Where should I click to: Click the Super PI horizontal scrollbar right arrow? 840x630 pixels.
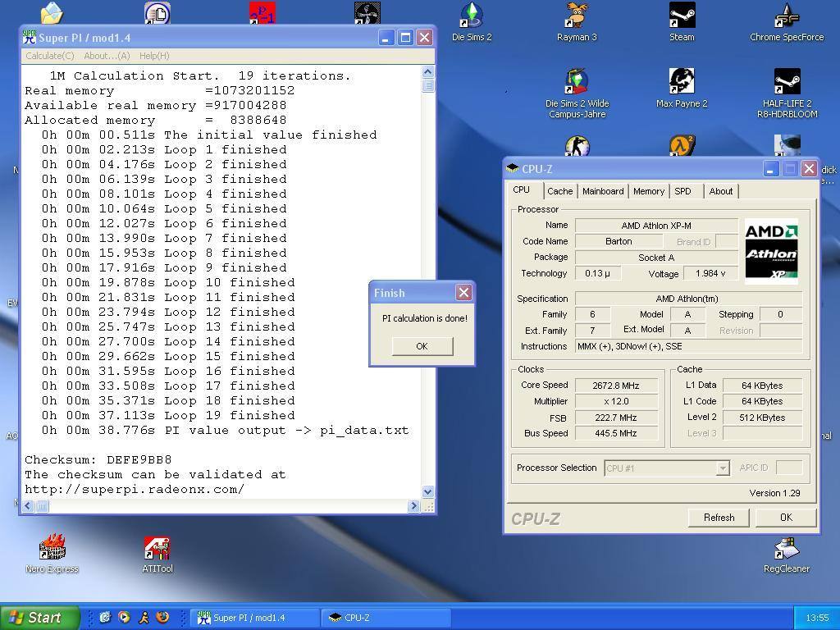click(x=413, y=505)
